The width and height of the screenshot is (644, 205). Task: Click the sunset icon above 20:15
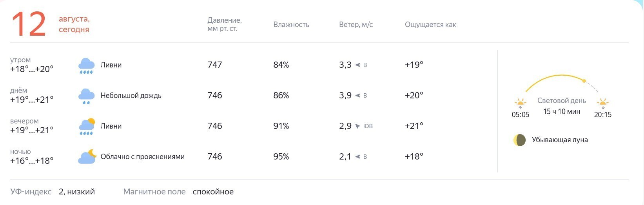[x=602, y=104]
